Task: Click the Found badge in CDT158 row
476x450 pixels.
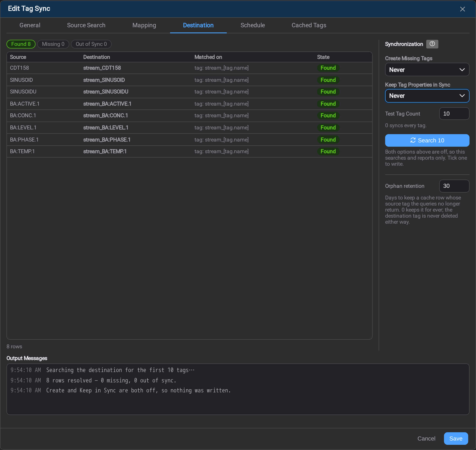Action: point(328,68)
